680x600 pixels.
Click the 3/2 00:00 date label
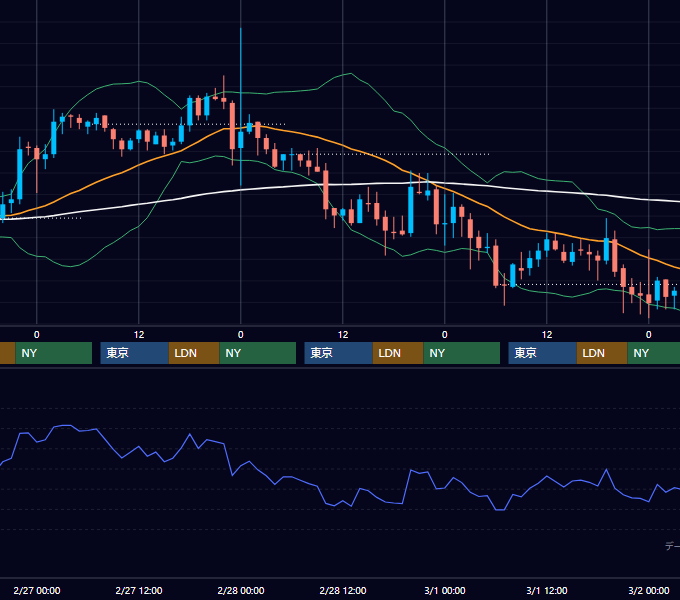[x=649, y=590]
